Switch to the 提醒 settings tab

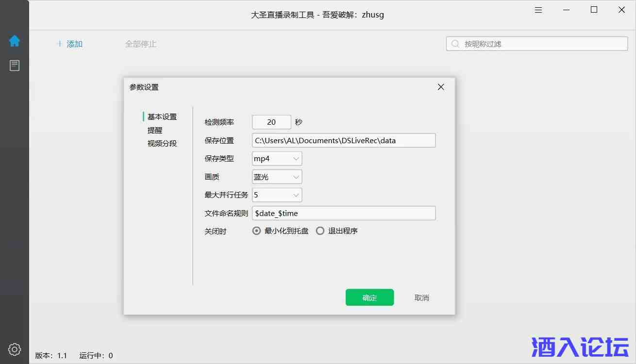point(155,130)
